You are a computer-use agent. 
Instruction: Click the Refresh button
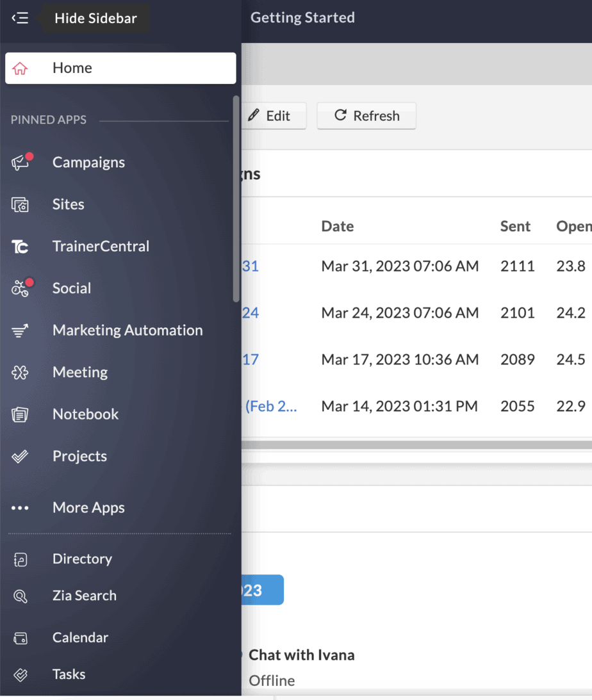pyautogui.click(x=366, y=116)
